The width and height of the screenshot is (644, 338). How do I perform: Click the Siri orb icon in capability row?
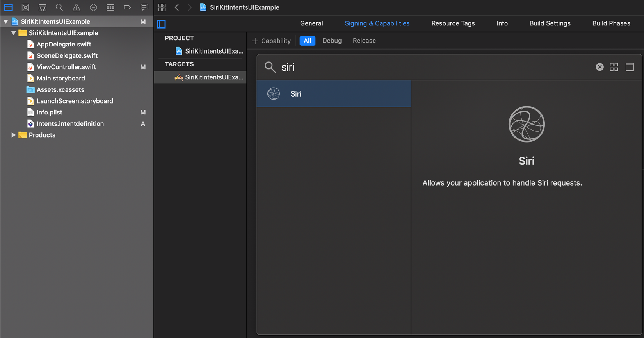point(274,94)
